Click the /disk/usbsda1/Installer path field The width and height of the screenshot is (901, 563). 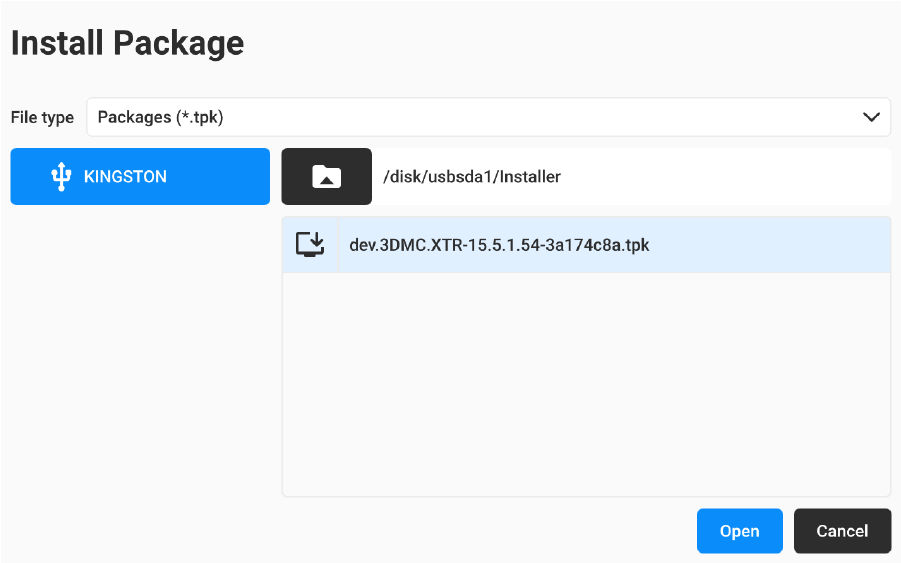click(472, 177)
